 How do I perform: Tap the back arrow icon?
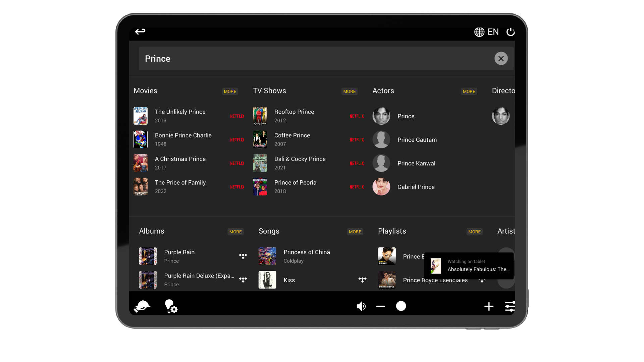tap(140, 32)
